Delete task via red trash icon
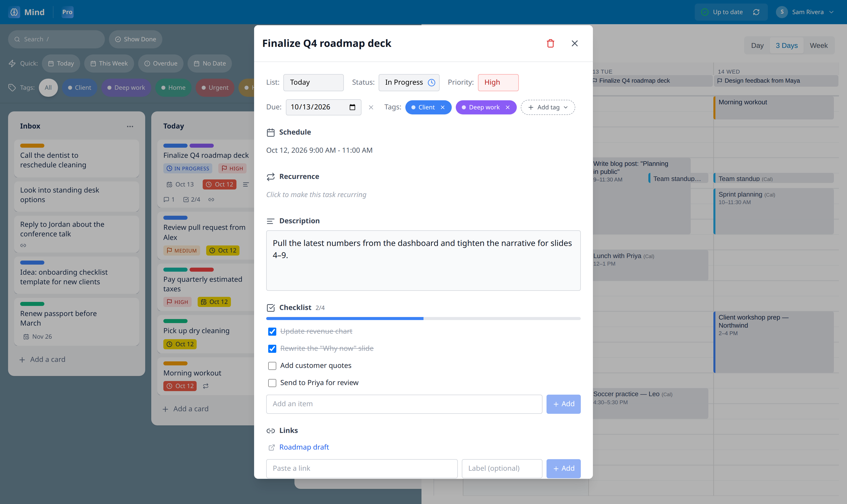This screenshot has width=847, height=504. [x=550, y=44]
